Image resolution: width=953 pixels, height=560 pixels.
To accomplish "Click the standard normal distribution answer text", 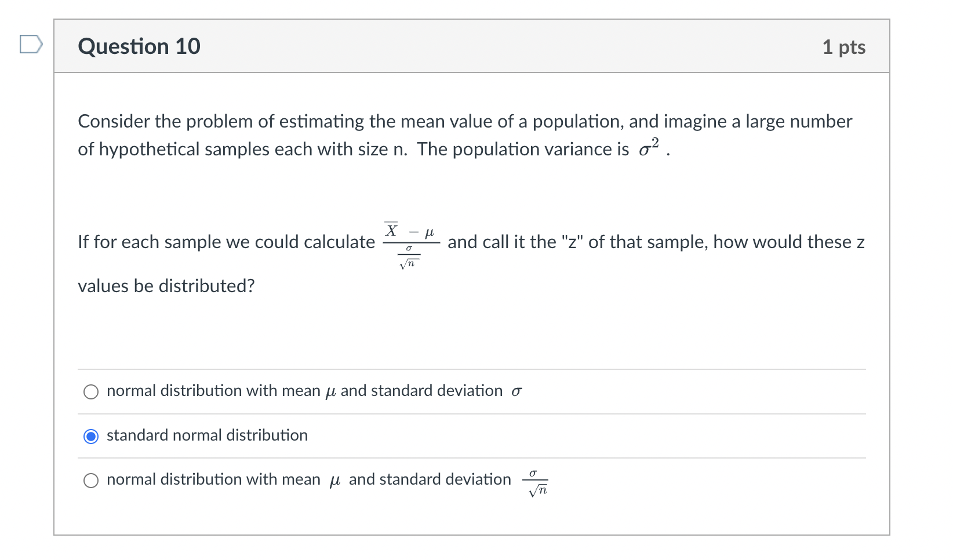I will [207, 436].
